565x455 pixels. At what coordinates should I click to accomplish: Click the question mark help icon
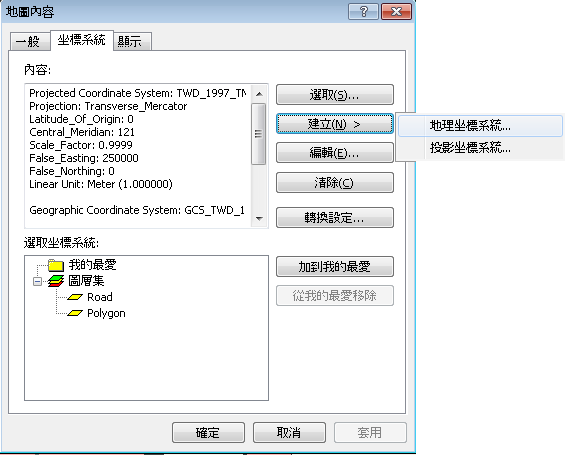(x=364, y=12)
